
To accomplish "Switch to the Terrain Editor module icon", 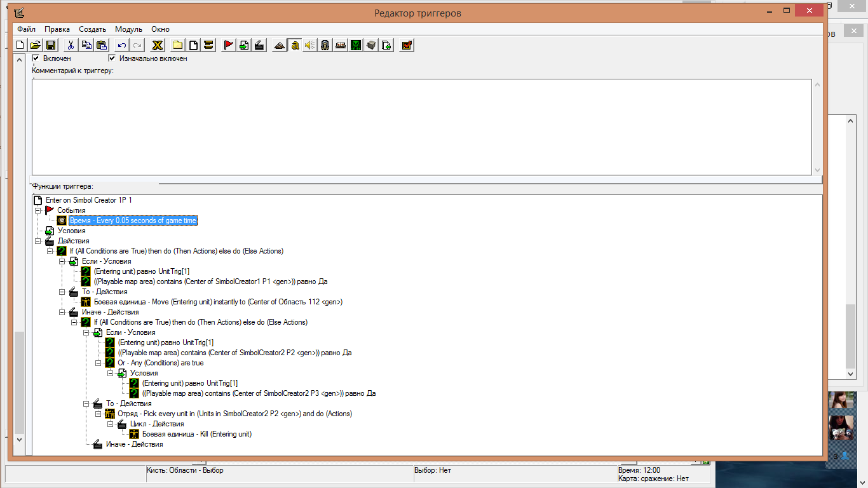I will click(280, 45).
